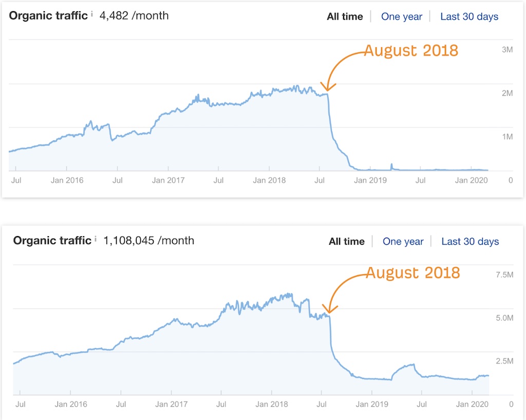This screenshot has height=420, width=526.
Task: Click the 2M y-axis label on top chart
Action: pyautogui.click(x=507, y=93)
